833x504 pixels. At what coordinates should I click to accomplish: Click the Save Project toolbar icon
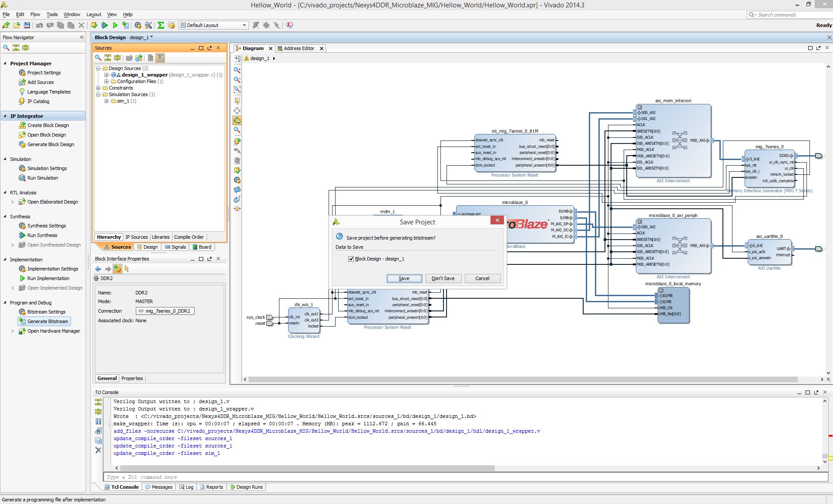coord(27,25)
